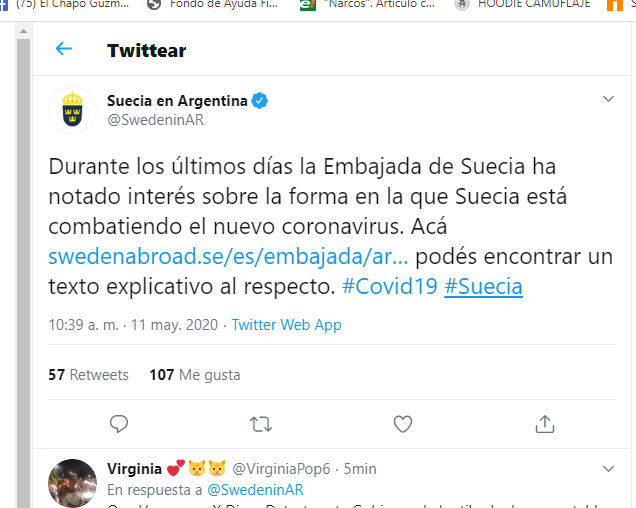
Task: Open the Fondo de Ayuda bookmark
Action: tap(213, 5)
